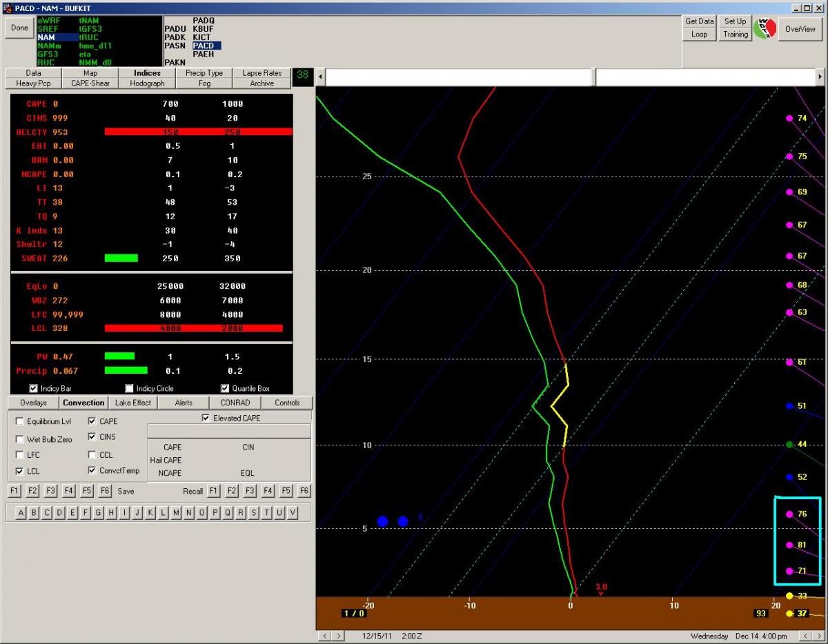
Task: Open the OverView button
Action: click(800, 29)
